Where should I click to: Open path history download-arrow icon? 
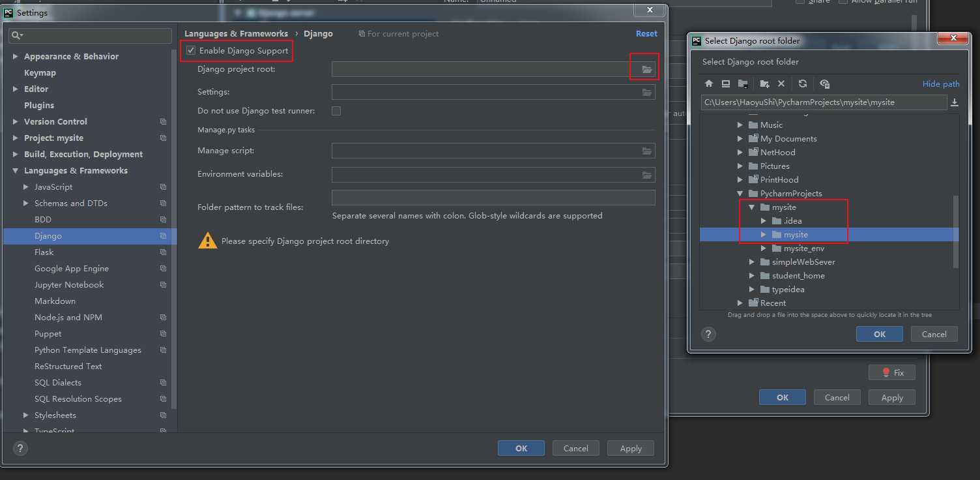(955, 102)
